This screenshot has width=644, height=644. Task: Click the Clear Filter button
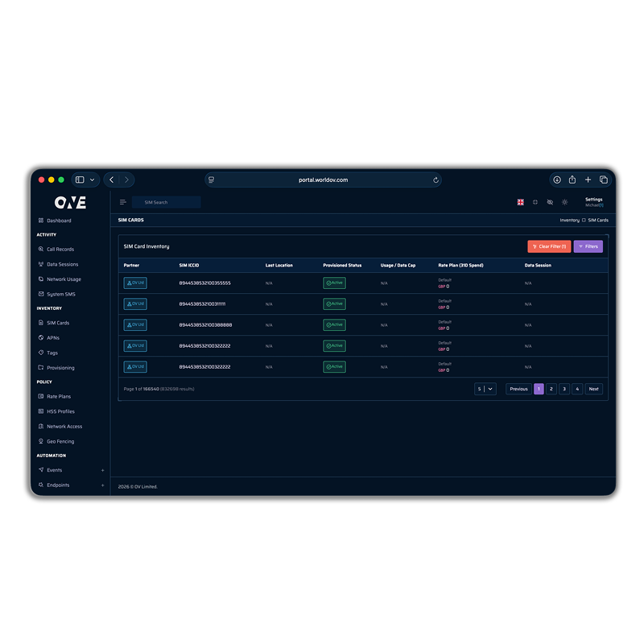click(x=549, y=246)
